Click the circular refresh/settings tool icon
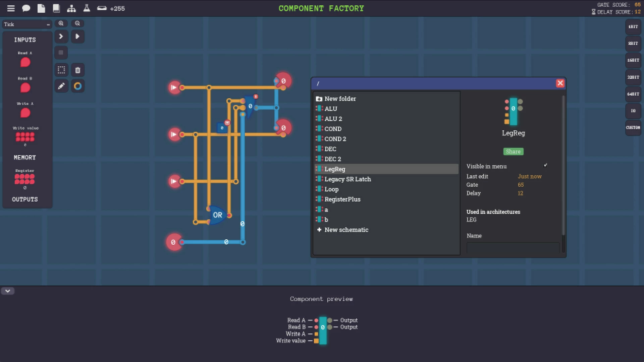This screenshot has height=362, width=644. pos(77,86)
